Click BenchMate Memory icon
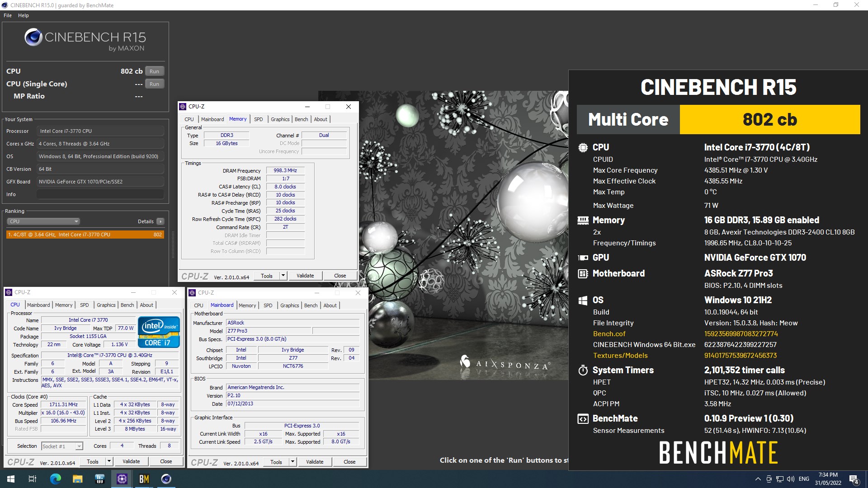The image size is (868, 488). [583, 220]
